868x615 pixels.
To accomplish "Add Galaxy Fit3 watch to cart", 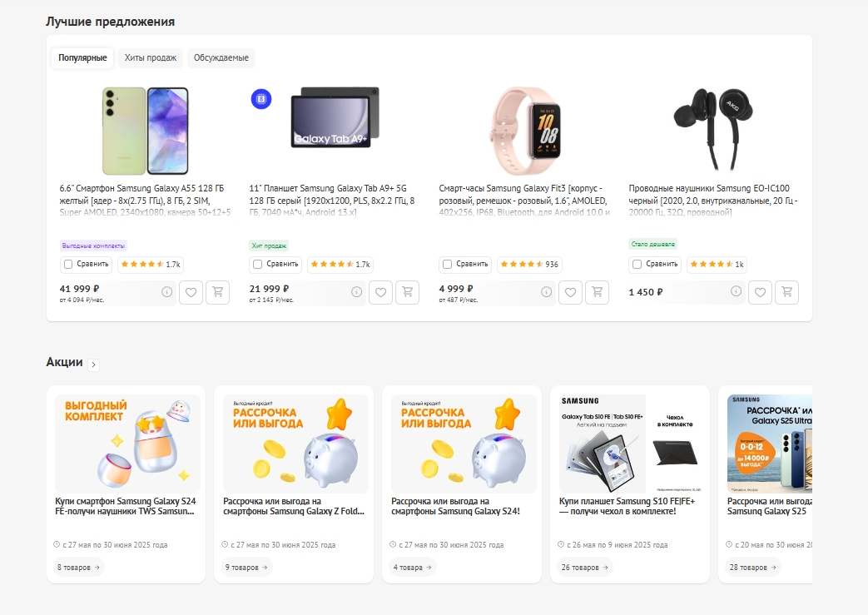I will (598, 293).
